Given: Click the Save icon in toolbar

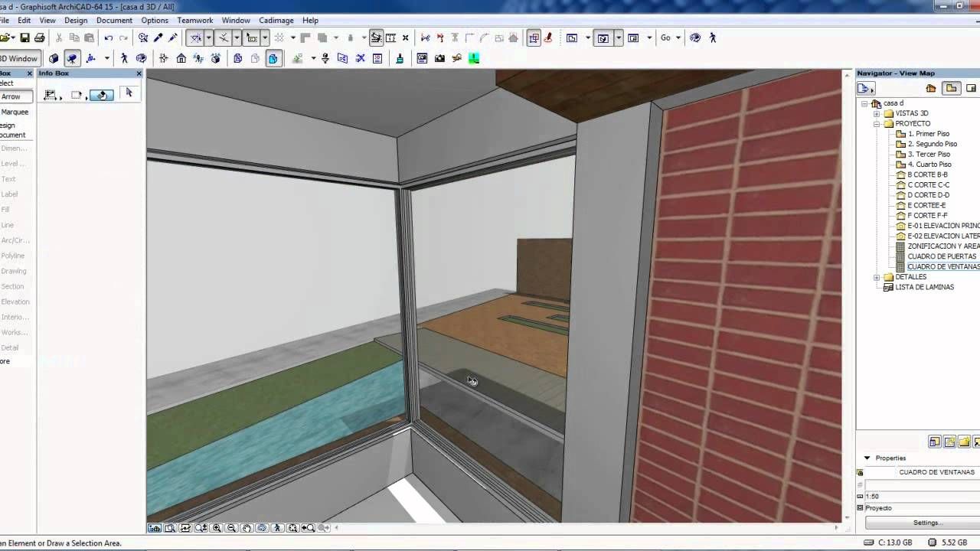Looking at the screenshot, I should click(24, 37).
